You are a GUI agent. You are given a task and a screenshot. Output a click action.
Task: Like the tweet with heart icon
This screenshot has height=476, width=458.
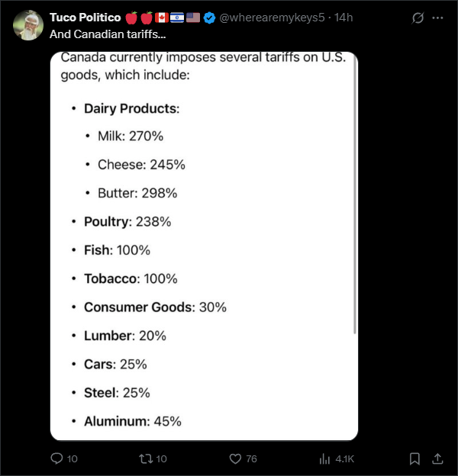coord(235,458)
